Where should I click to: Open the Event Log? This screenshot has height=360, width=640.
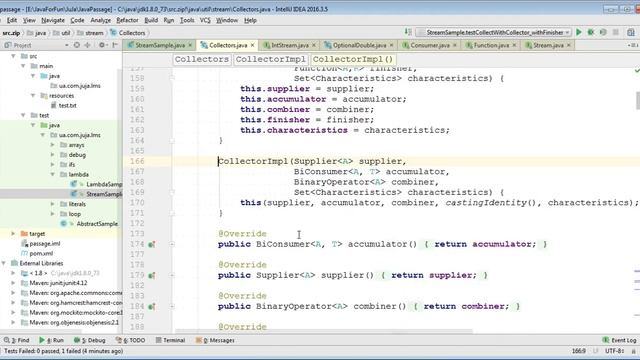point(619,340)
